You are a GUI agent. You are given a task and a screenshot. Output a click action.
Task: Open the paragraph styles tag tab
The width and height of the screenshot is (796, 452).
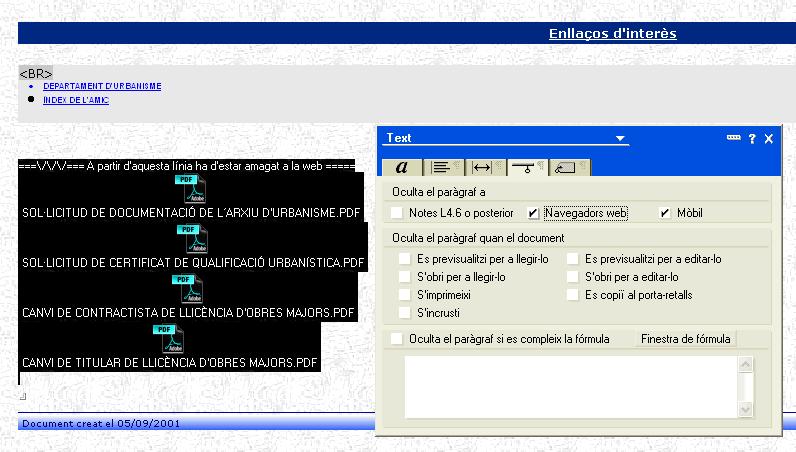(569, 167)
